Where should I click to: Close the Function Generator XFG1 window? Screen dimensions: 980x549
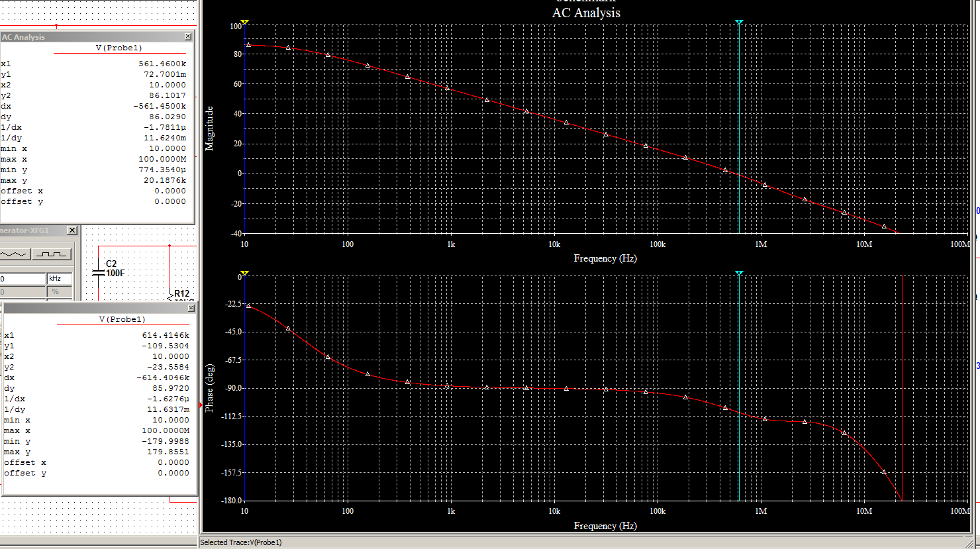tap(72, 230)
